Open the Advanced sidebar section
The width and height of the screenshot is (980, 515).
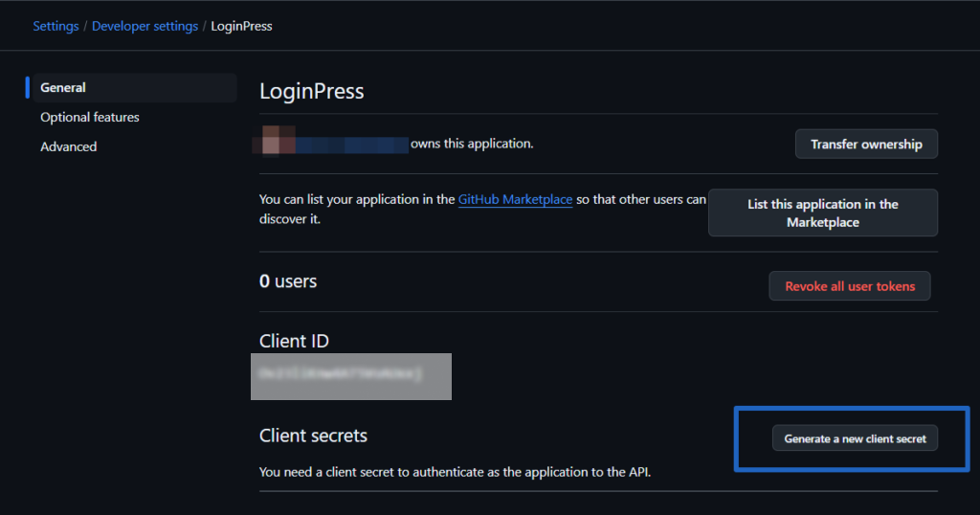69,146
